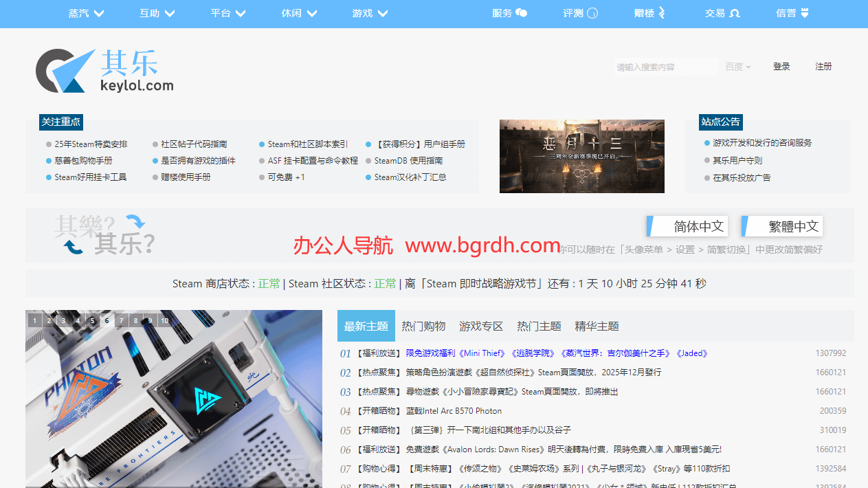Switch to the 热门购物 tab
Viewport: 868px width, 488px height.
click(x=424, y=325)
